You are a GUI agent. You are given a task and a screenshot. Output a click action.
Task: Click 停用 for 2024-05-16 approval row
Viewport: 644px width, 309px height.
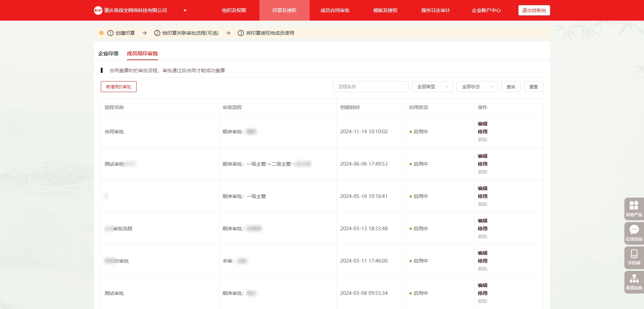tap(482, 196)
